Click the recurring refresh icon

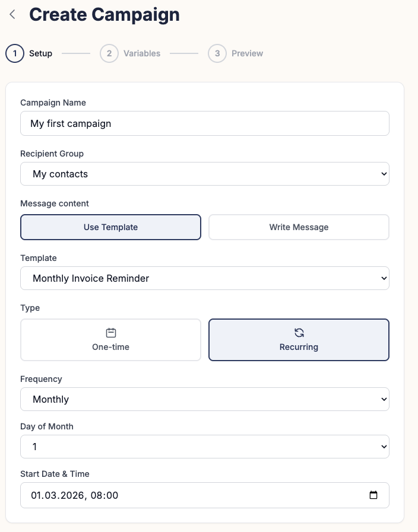click(x=299, y=333)
